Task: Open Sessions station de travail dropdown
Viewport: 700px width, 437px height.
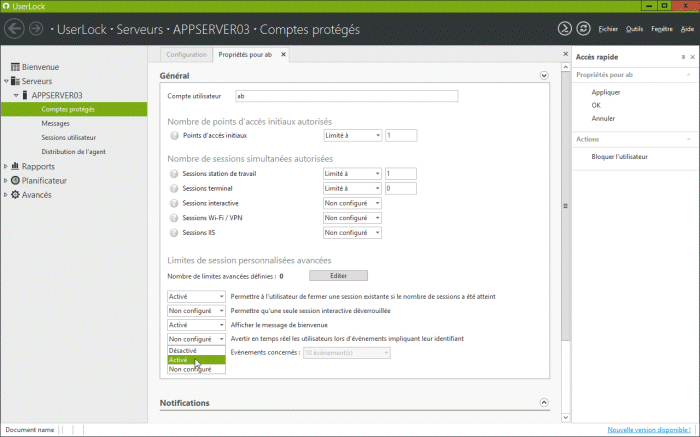Action: (352, 174)
